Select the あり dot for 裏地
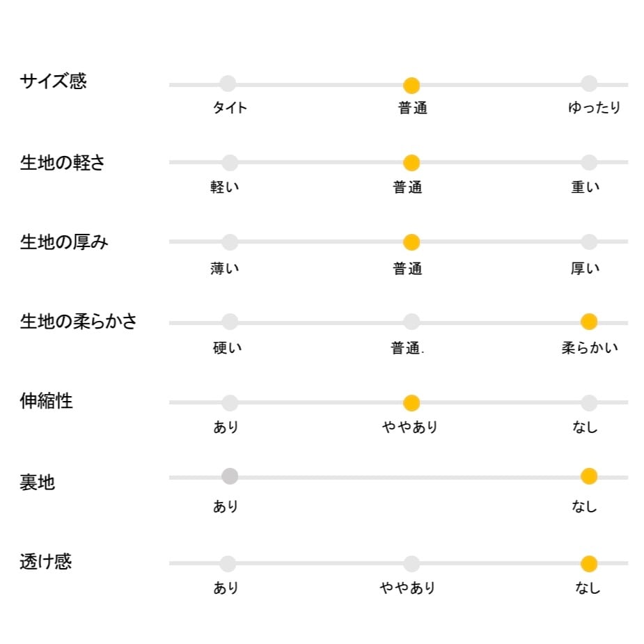 pos(230,476)
